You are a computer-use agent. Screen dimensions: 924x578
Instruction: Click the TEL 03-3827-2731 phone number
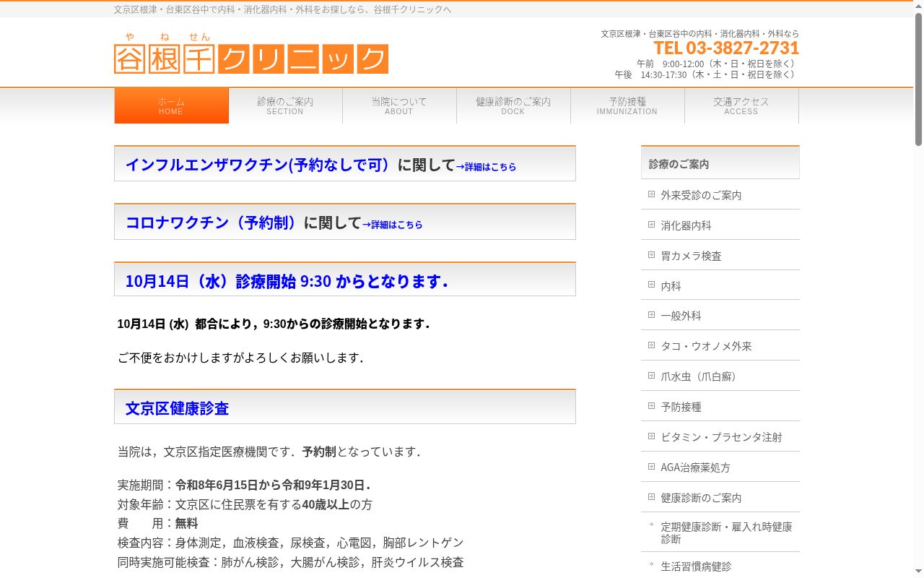[726, 48]
